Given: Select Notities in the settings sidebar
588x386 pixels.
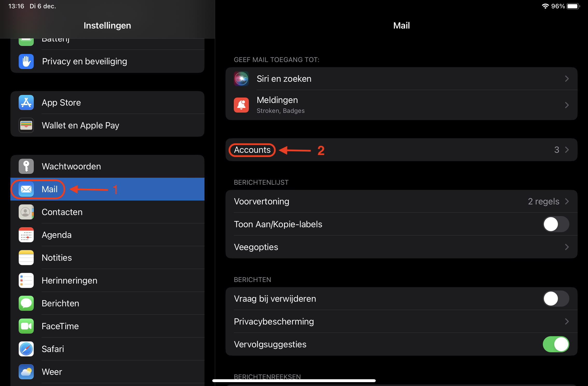Looking at the screenshot, I should click(107, 258).
